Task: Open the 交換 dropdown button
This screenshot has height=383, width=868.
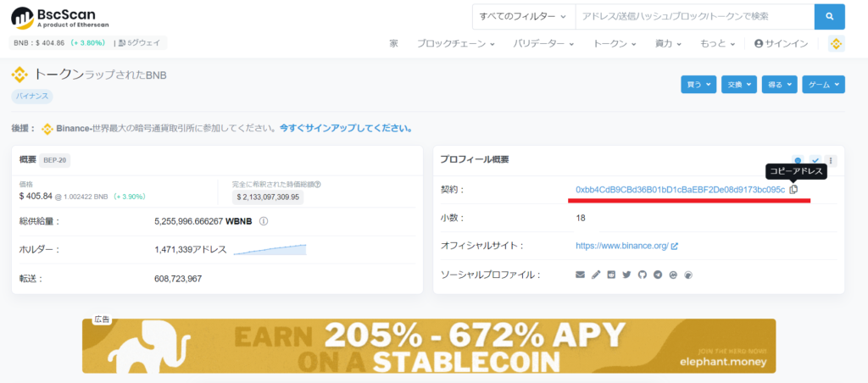Action: (739, 85)
